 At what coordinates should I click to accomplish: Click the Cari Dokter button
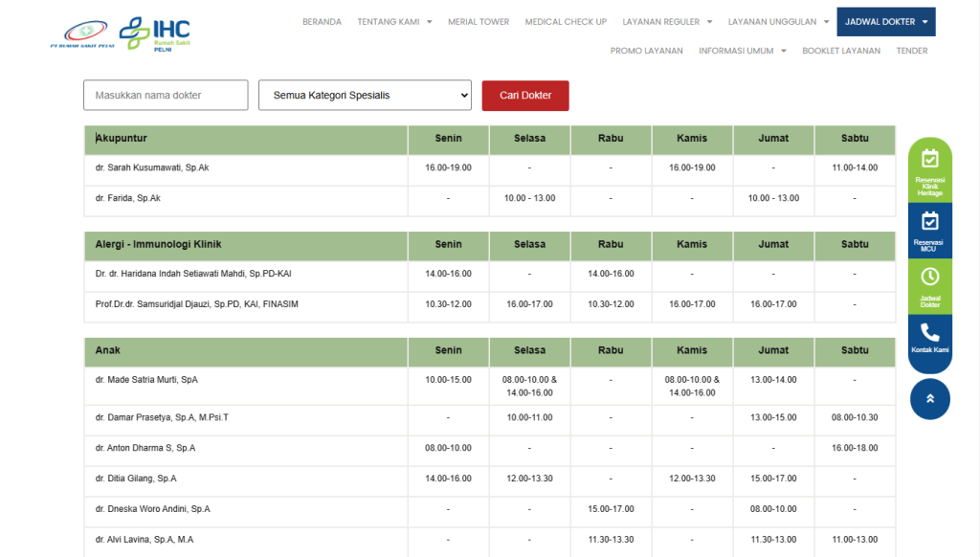point(525,96)
